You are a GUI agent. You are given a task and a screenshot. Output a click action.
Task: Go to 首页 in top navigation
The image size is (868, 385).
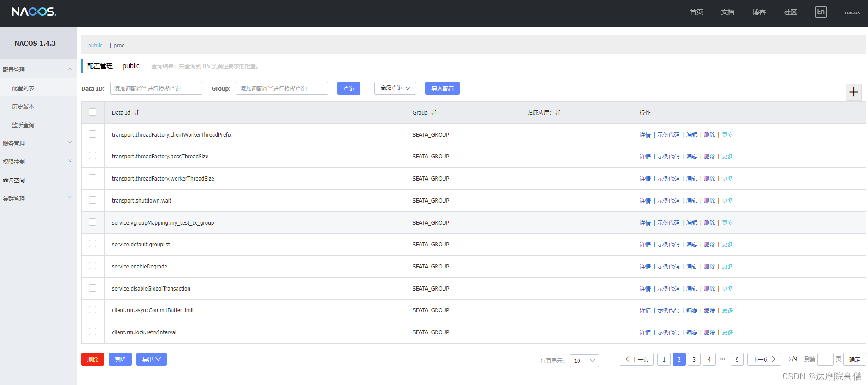click(696, 12)
